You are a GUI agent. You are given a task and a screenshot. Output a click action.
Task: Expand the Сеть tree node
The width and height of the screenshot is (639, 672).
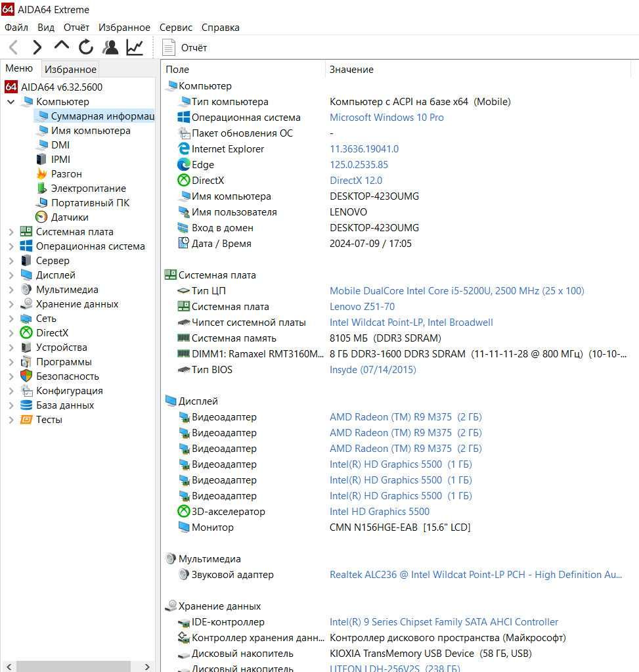tap(11, 319)
